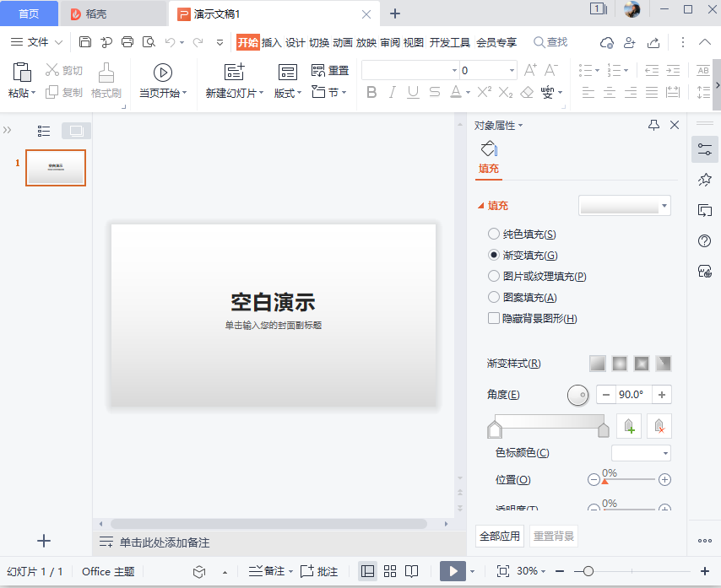Screen dimensions: 721x588
Task: Apply Superscript X² formatting
Action: click(485, 92)
